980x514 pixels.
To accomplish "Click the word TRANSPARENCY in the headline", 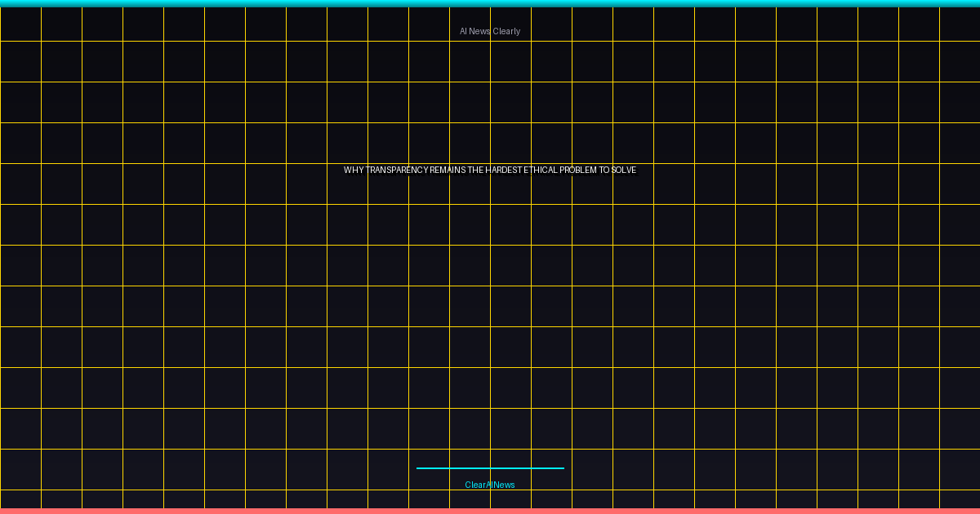I will (x=396, y=170).
